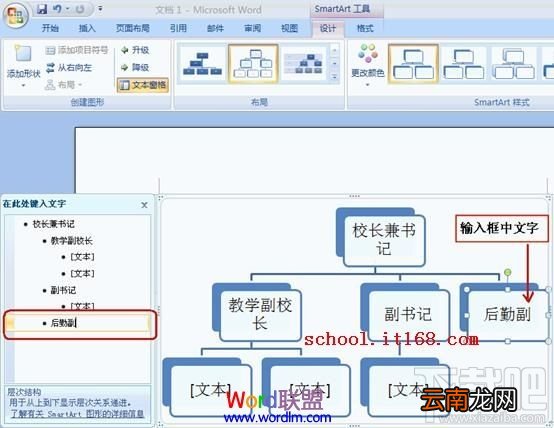Open the 邮件 tab

tap(215, 28)
